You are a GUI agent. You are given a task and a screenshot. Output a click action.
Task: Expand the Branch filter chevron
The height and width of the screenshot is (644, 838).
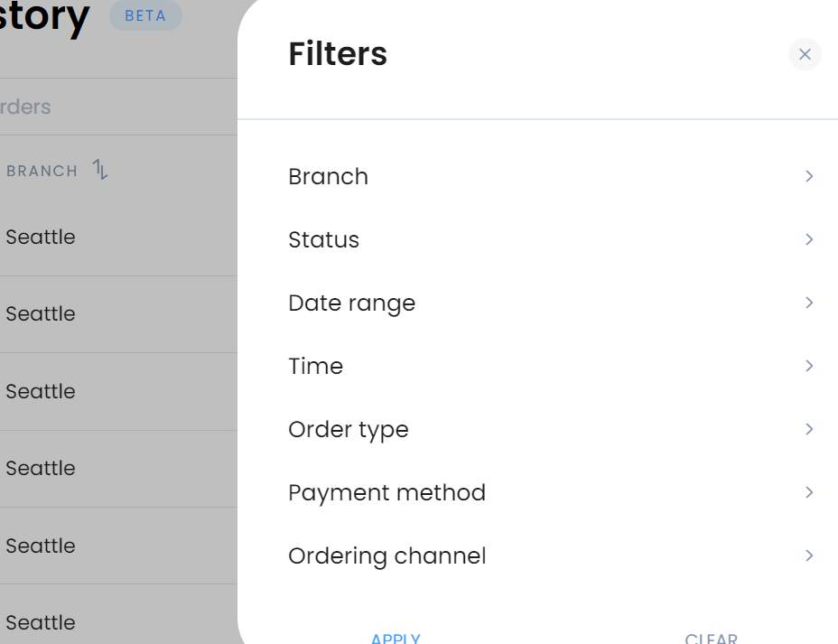[x=809, y=176]
